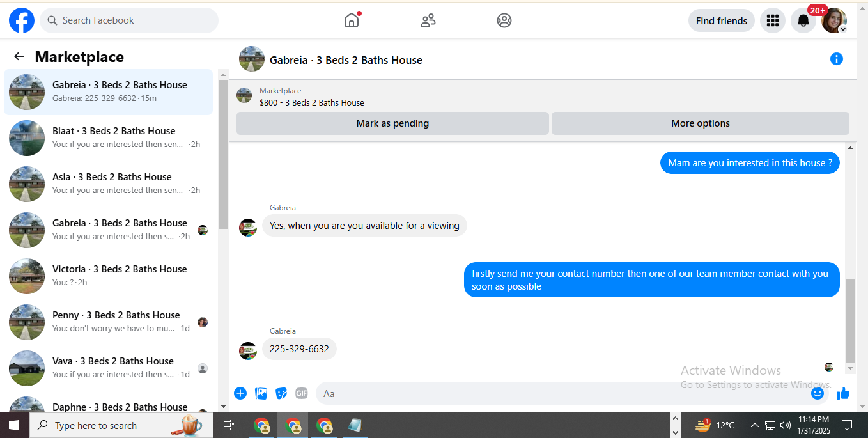Send a thumbs up like

point(843,393)
